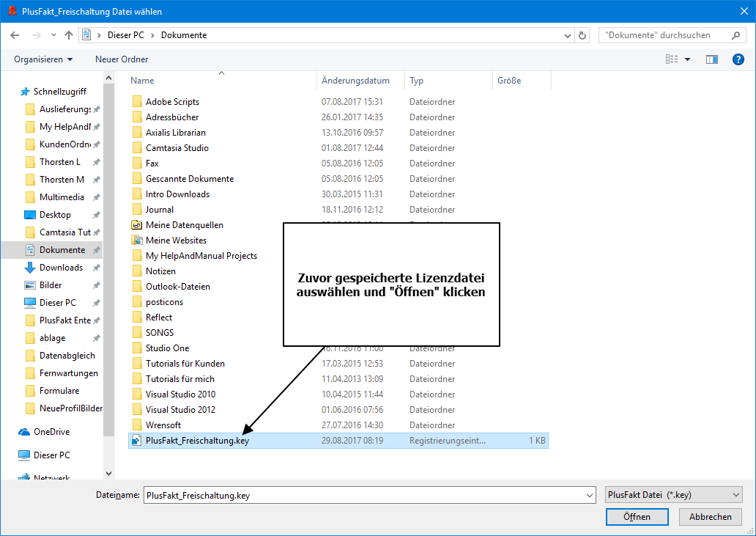
Task: Click Dokumente in the address path
Action: pos(184,35)
